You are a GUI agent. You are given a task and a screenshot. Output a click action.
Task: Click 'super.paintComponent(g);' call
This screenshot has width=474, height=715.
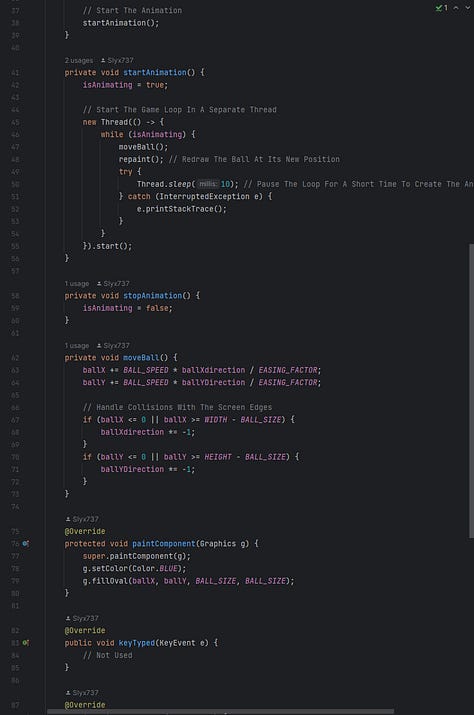[x=136, y=556]
